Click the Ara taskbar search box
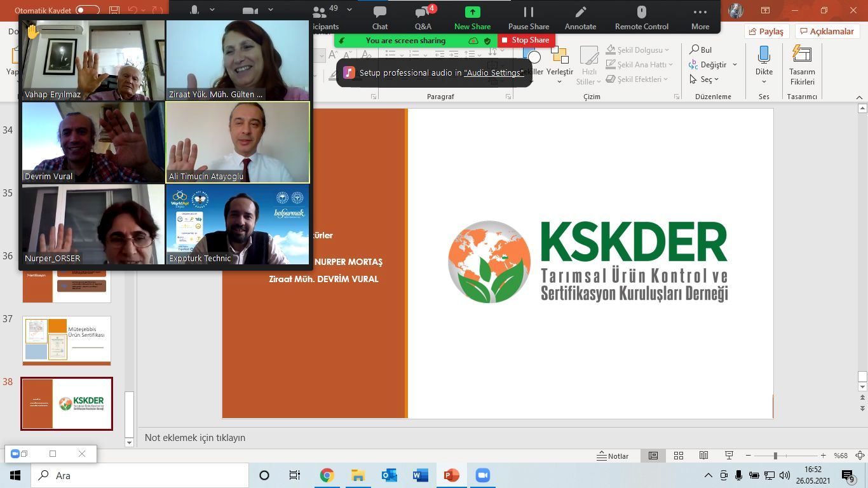 (x=139, y=475)
